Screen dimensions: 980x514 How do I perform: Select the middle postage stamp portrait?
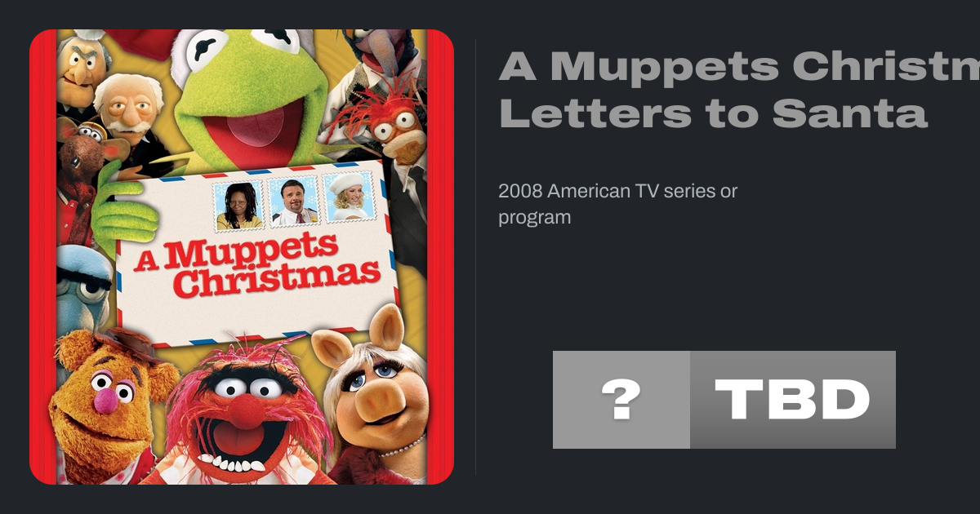(x=294, y=200)
